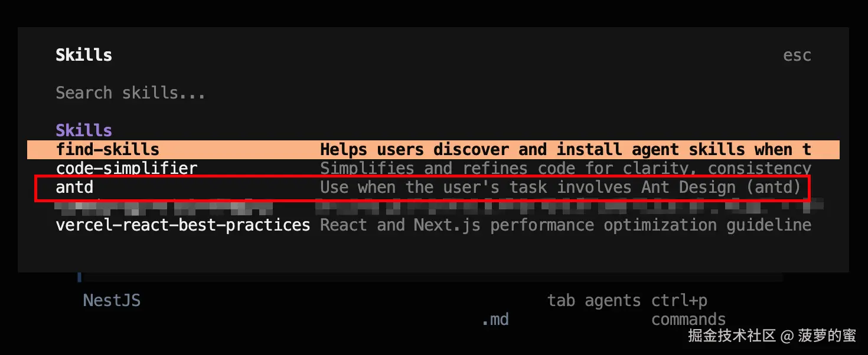Image resolution: width=868 pixels, height=355 pixels.
Task: Click the React and Next.js performance description
Action: click(565, 225)
